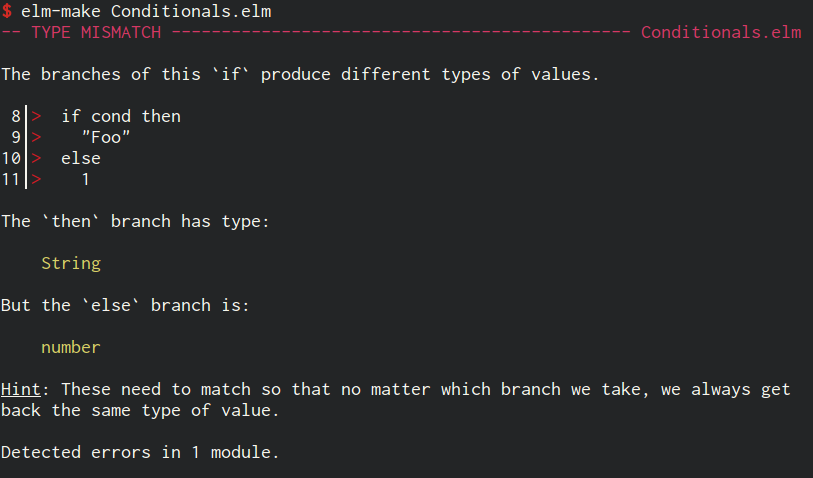Click the red Conditionals.elm filename in the header
This screenshot has width=813, height=478.
coord(721,32)
